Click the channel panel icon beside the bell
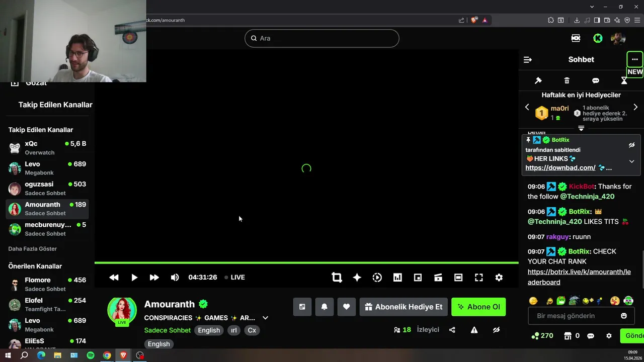 (302, 307)
